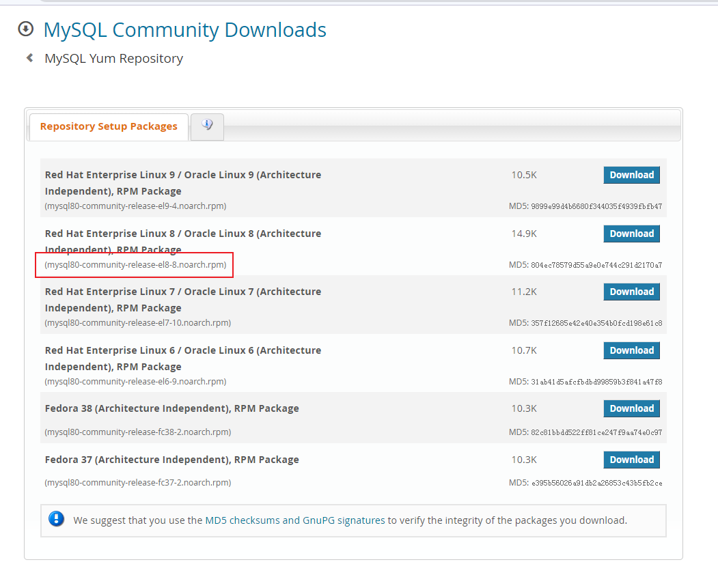
Task: Open the MySQL Community Downloads heading link
Action: tap(184, 30)
